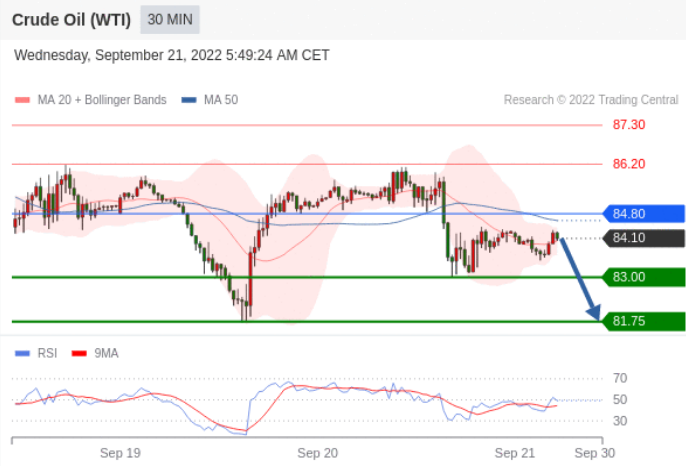Image resolution: width=686 pixels, height=466 pixels.
Task: Click the RSI 50 axis label
Action: 620,399
